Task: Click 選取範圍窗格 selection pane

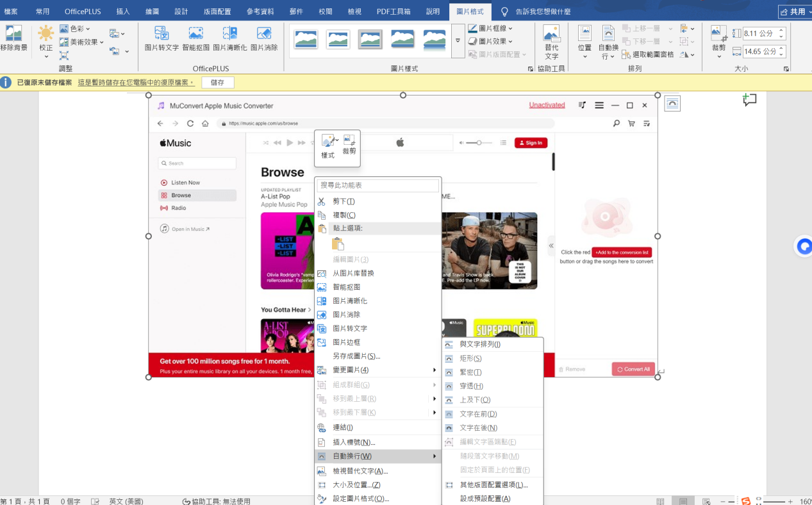Action: click(x=649, y=54)
